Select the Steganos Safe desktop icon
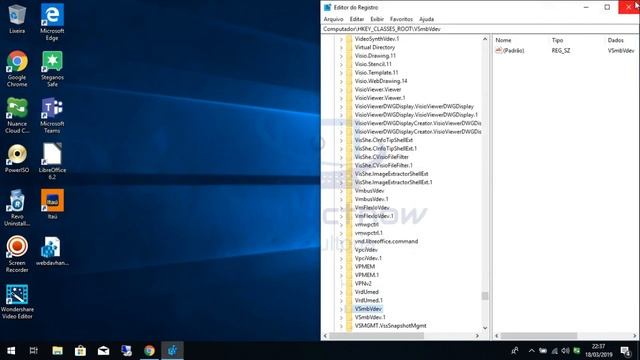Image resolution: width=640 pixels, height=360 pixels. [x=52, y=69]
